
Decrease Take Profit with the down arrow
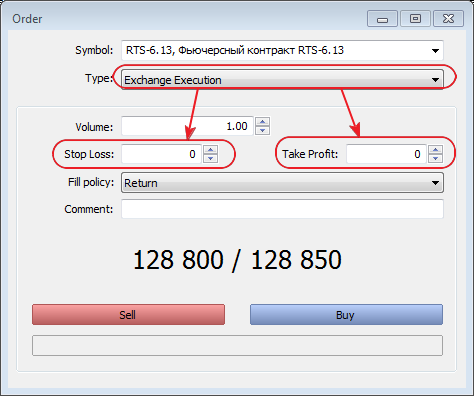click(435, 158)
